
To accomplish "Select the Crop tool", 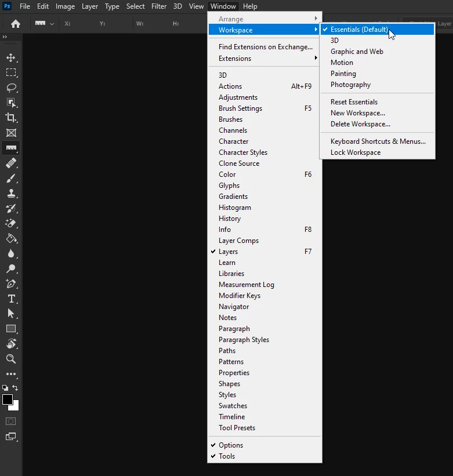I will 11,118.
